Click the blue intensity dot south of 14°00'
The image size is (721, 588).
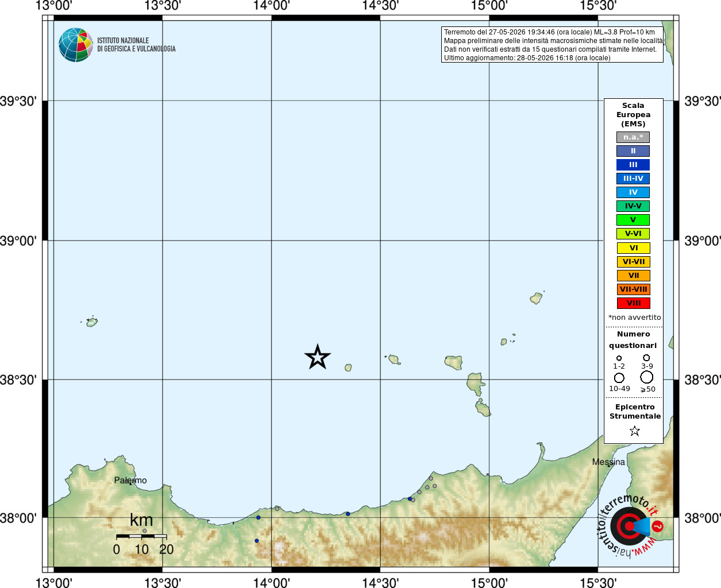click(257, 540)
